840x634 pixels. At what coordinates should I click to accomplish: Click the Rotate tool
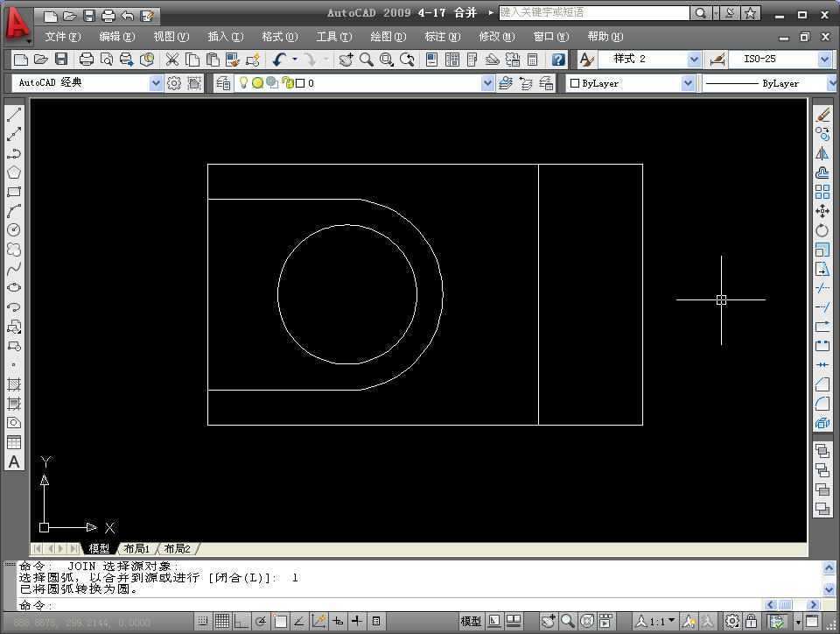click(822, 230)
